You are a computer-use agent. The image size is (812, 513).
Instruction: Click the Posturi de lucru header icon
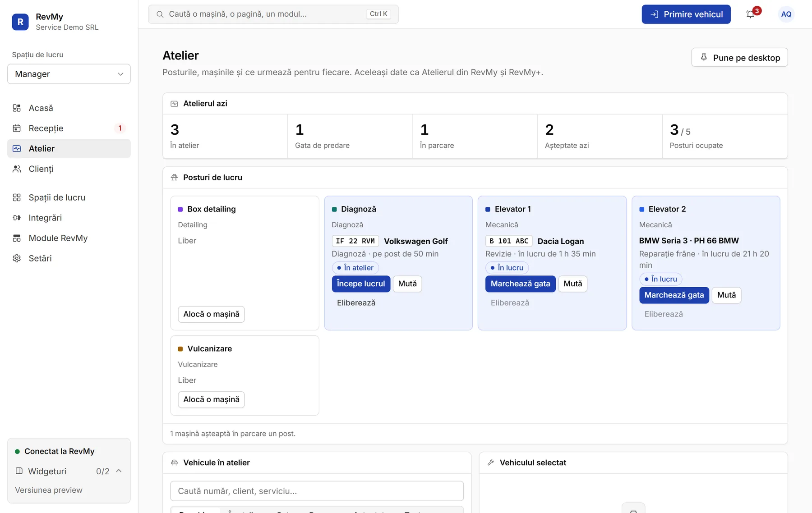174,178
